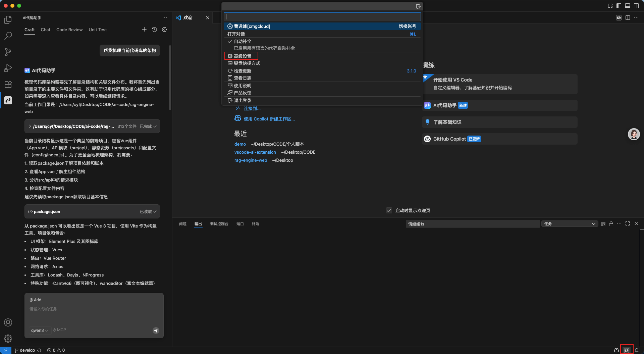Click the develop branch in the status bar
The image size is (644, 354).
click(24, 350)
